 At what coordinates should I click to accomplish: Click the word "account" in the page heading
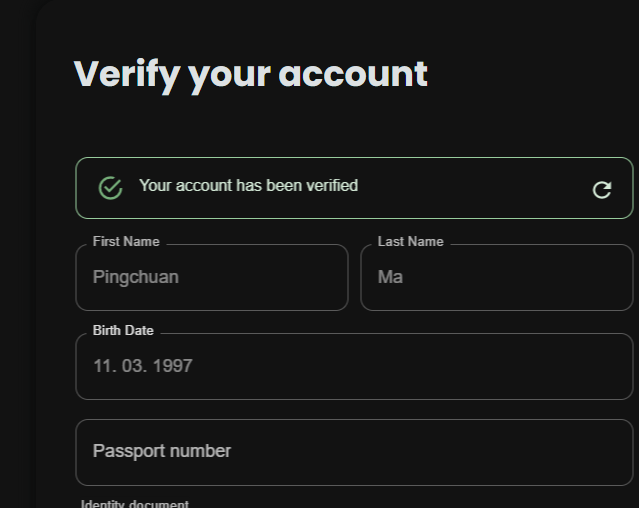[x=352, y=74]
